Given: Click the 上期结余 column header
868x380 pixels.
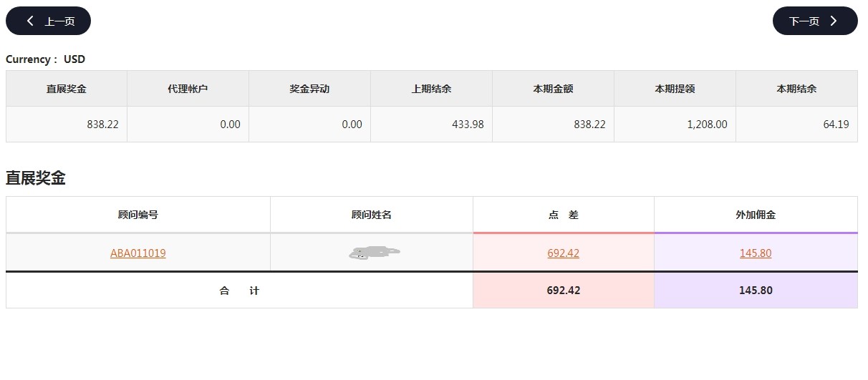Looking at the screenshot, I should pyautogui.click(x=431, y=89).
